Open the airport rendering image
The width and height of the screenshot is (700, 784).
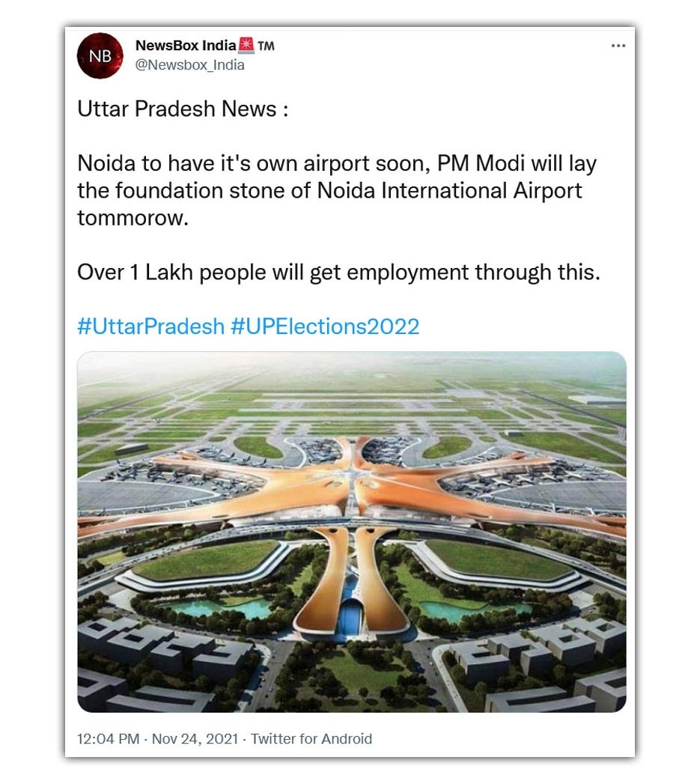tap(352, 532)
